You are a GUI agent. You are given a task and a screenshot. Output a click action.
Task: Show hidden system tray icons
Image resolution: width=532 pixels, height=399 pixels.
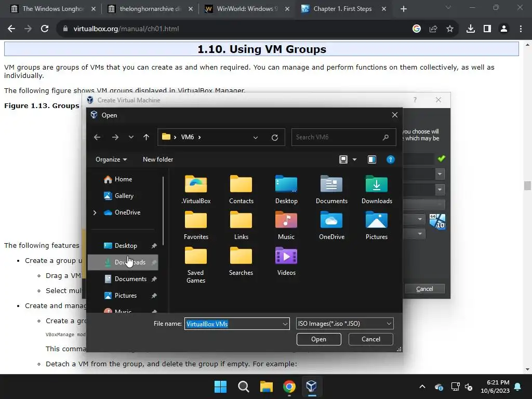tap(422, 387)
